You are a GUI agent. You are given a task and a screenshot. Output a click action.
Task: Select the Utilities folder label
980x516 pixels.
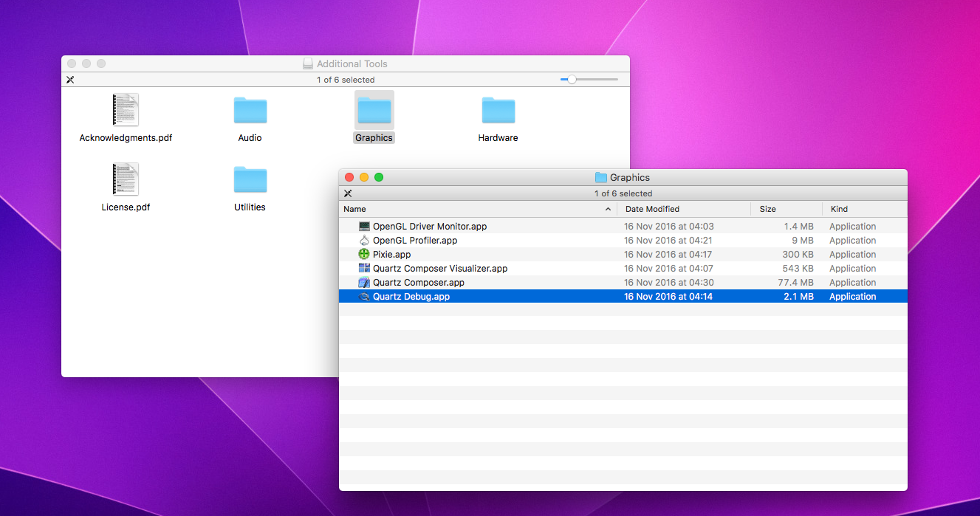point(250,207)
